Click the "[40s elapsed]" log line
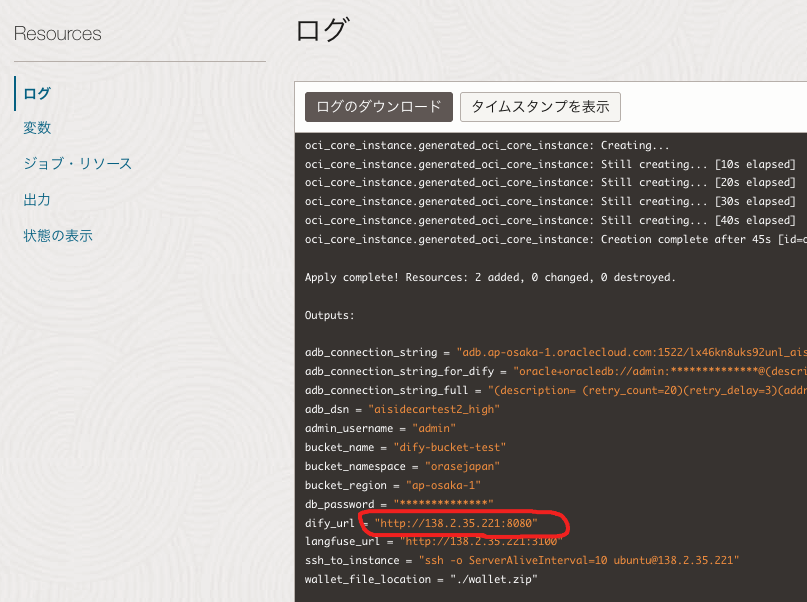The height and width of the screenshot is (602, 807). 550,221
